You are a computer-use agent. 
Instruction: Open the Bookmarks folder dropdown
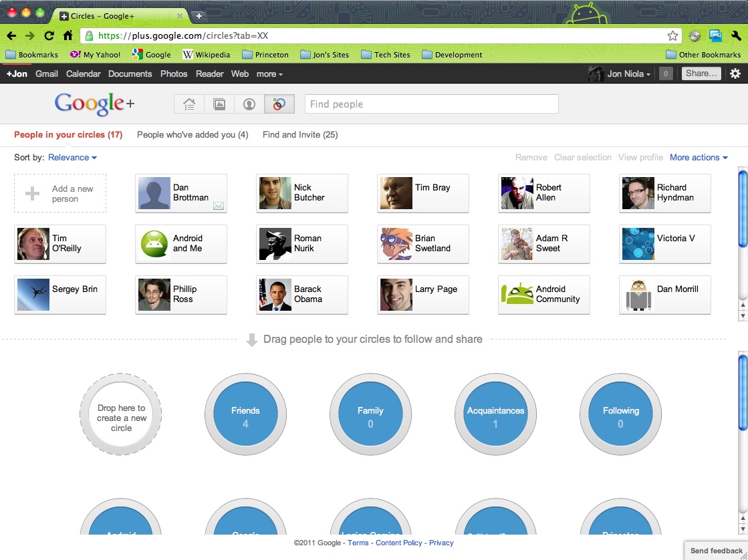pos(31,55)
